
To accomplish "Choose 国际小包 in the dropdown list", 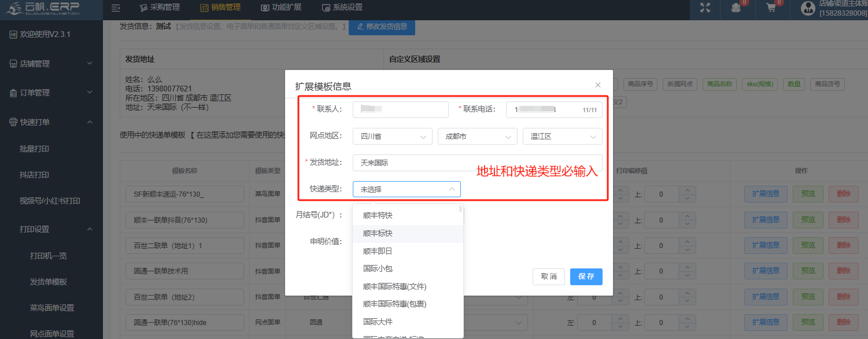I will (x=378, y=268).
